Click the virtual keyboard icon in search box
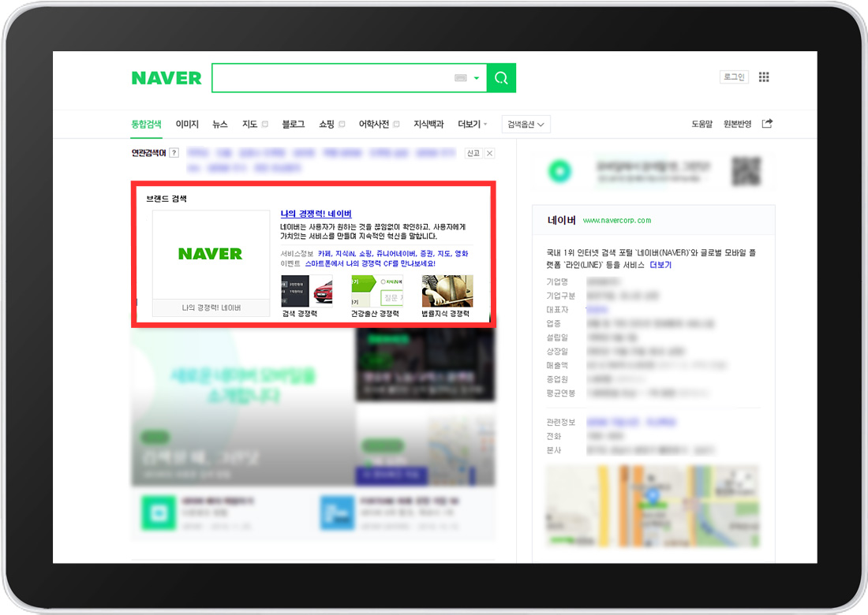Viewport: 868px width, 615px height. [461, 78]
